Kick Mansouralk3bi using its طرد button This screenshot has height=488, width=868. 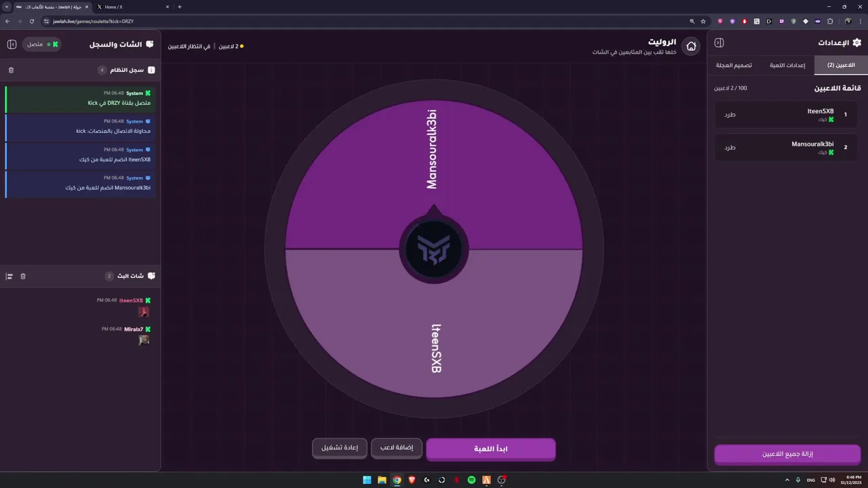tap(730, 147)
